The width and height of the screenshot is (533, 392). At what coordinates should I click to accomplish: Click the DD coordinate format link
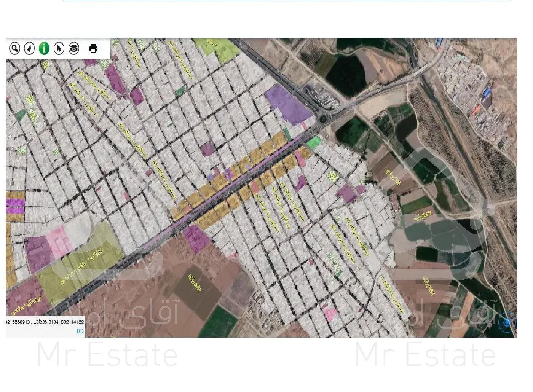tap(80, 331)
